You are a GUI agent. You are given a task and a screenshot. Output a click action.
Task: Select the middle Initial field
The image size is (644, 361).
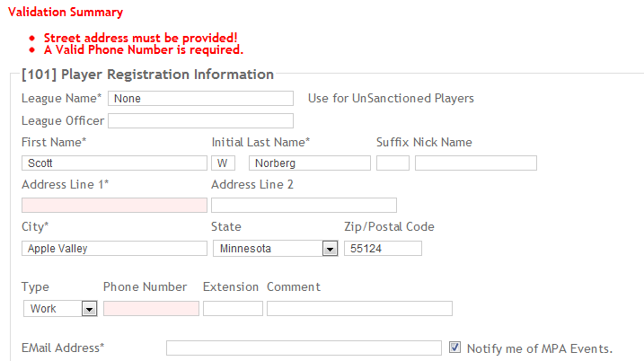[x=223, y=163]
